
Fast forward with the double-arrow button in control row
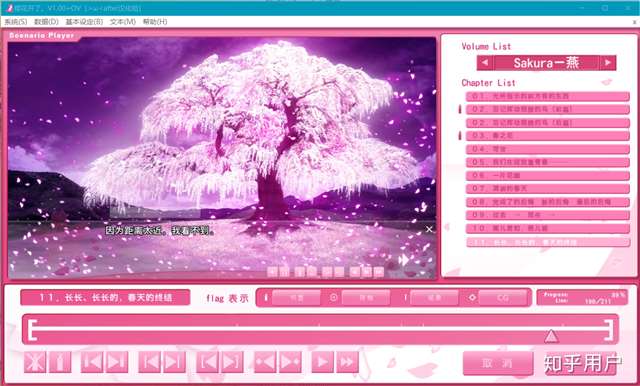(347, 362)
